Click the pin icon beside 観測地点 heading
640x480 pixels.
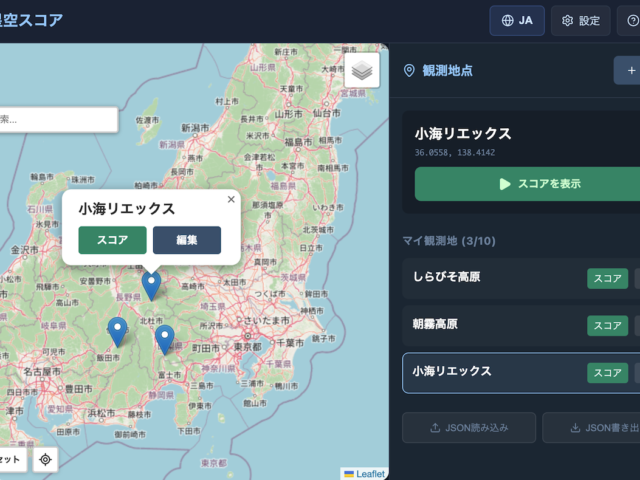pyautogui.click(x=408, y=70)
